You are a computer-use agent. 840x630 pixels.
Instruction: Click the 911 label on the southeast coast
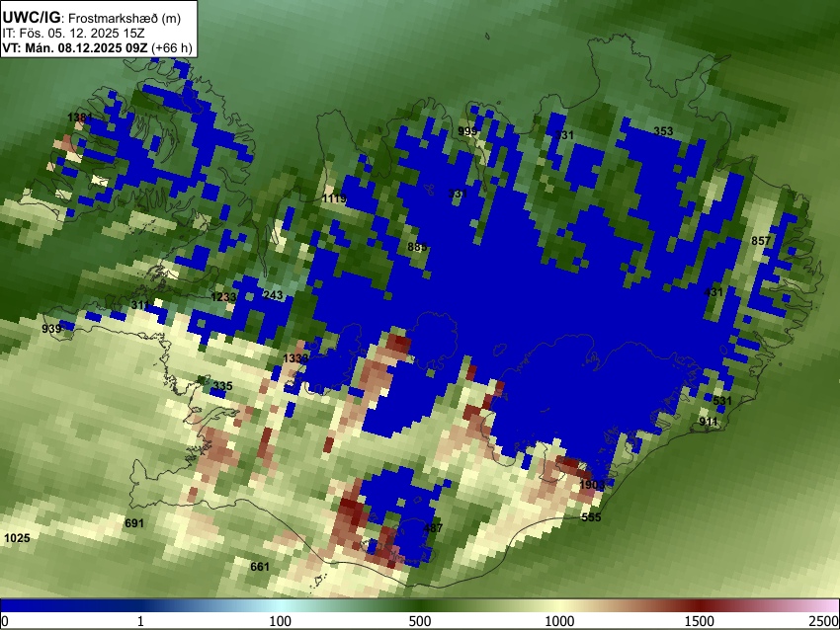[709, 422]
